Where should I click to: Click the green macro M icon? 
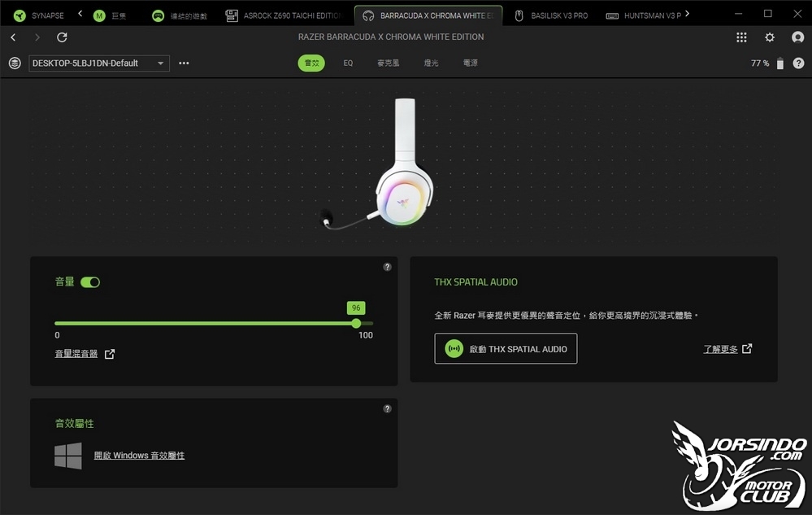99,15
